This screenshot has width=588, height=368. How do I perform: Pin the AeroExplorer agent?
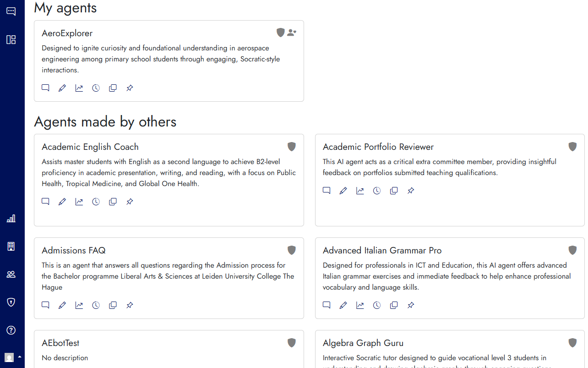click(130, 88)
